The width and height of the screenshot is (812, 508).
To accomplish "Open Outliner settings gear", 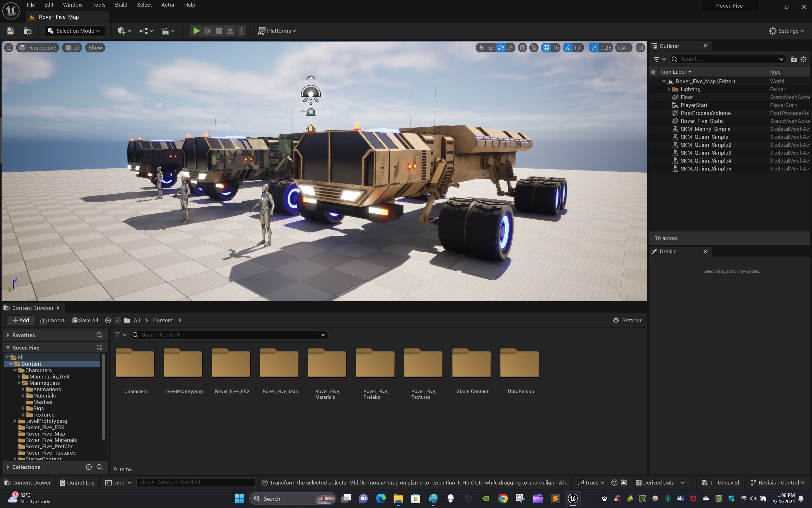I will coord(804,59).
